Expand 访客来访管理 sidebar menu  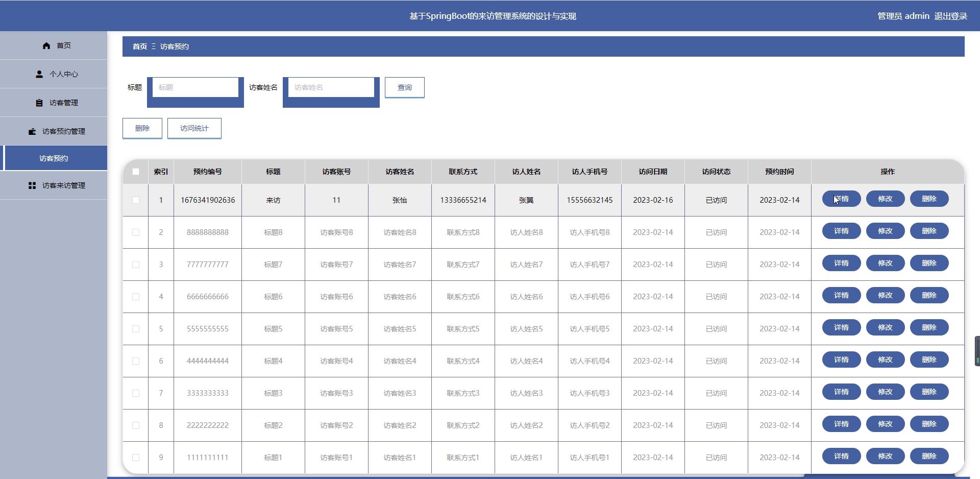click(54, 185)
